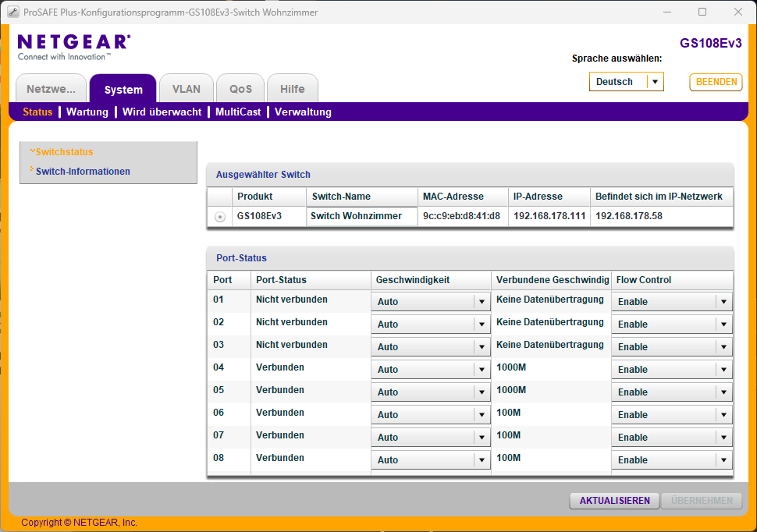
Task: Expand port 08 Flow Control dropdown
Action: coord(672,460)
